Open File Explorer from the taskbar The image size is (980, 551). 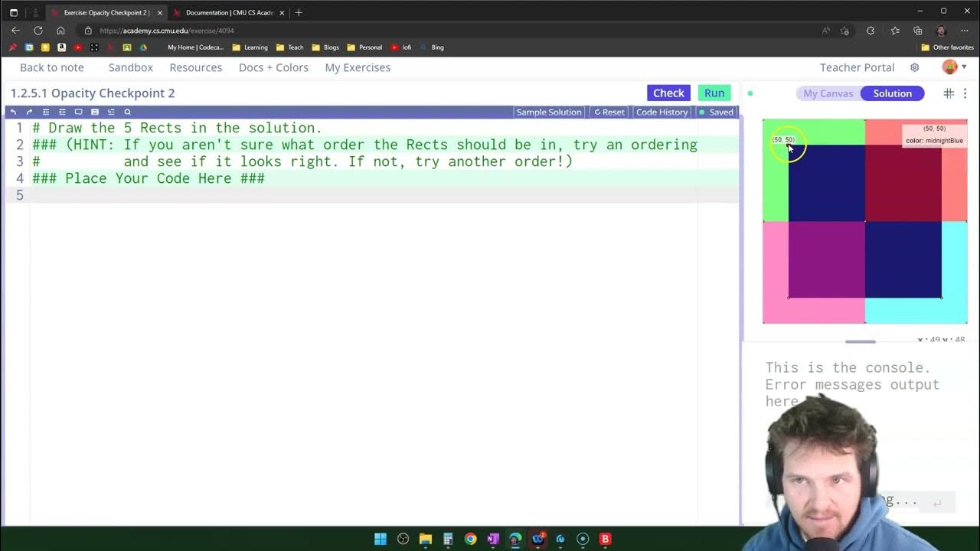tap(426, 539)
